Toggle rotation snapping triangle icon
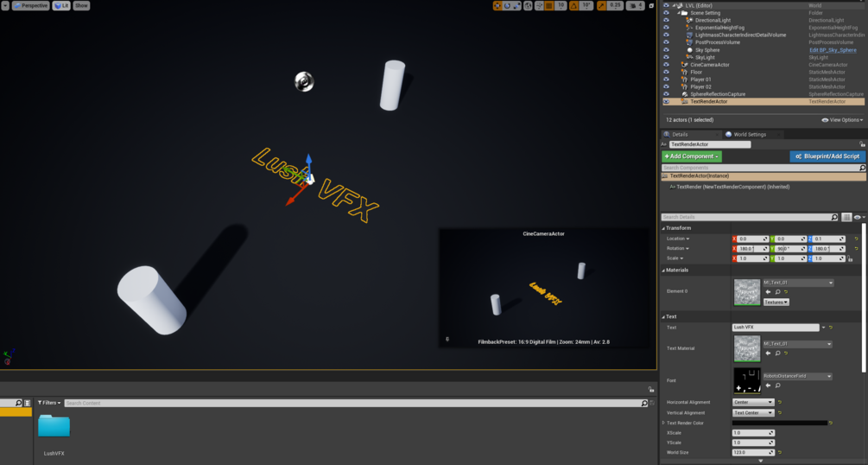The width and height of the screenshot is (868, 465). pos(574,5)
